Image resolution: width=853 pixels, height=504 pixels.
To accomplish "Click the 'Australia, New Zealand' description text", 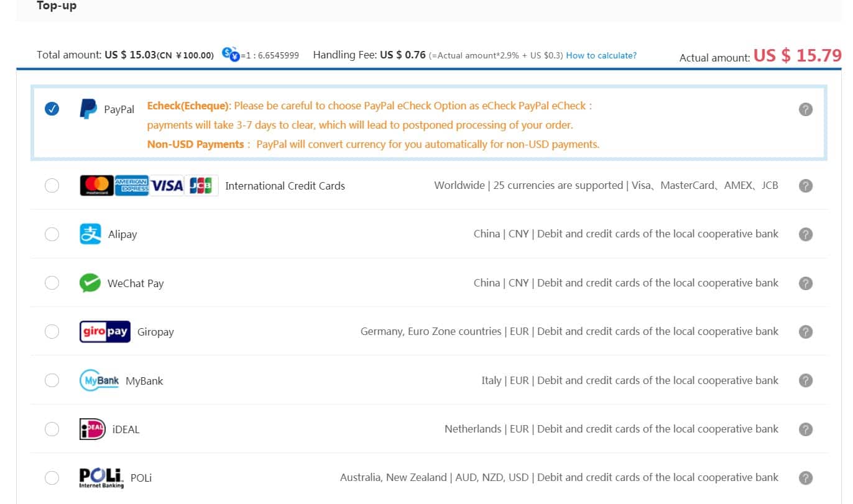I will 394,478.
